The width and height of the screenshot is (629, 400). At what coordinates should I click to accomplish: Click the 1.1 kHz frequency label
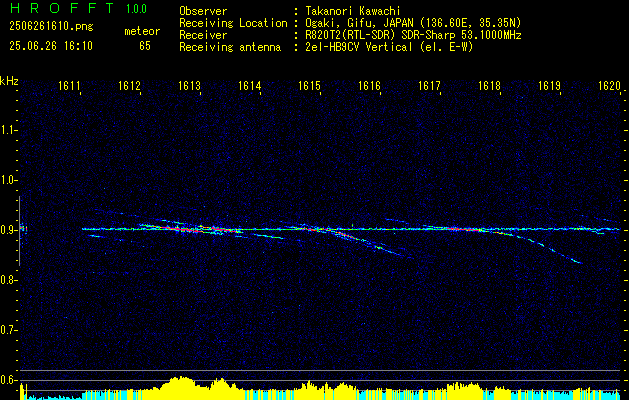(8, 130)
